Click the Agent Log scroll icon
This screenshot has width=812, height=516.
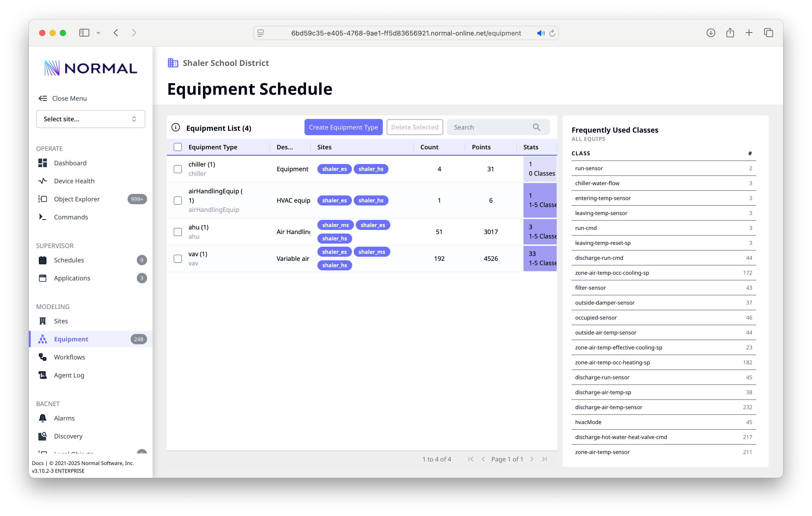pyautogui.click(x=43, y=375)
